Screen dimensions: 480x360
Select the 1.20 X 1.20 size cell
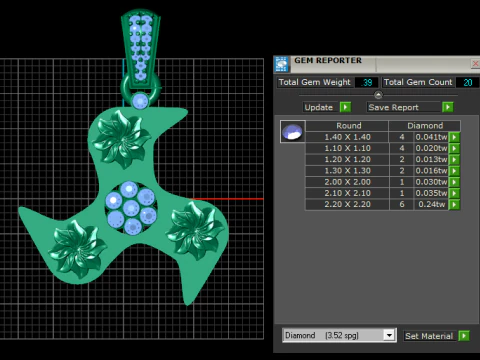pos(347,160)
